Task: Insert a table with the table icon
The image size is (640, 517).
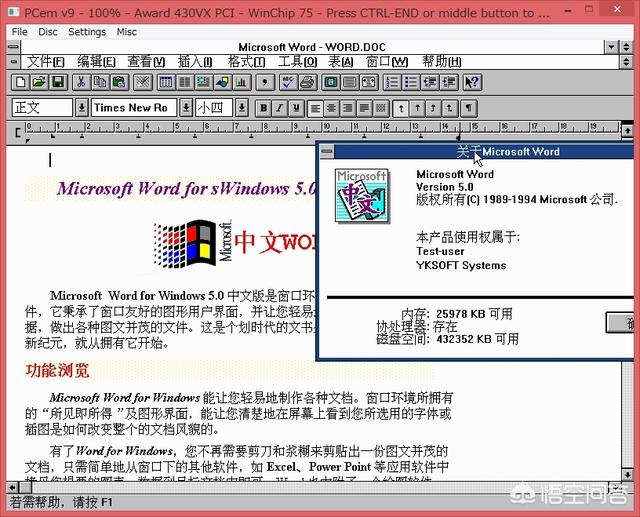Action: pos(166,82)
